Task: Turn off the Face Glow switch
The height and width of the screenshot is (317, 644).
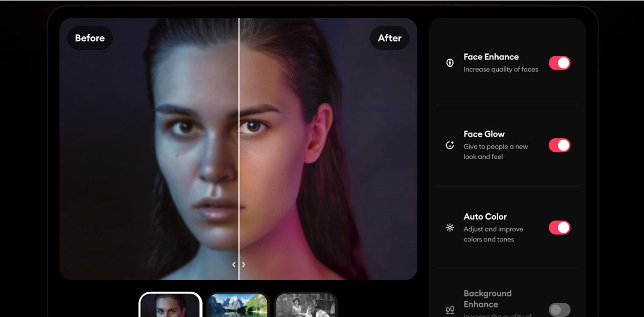Action: pos(559,145)
